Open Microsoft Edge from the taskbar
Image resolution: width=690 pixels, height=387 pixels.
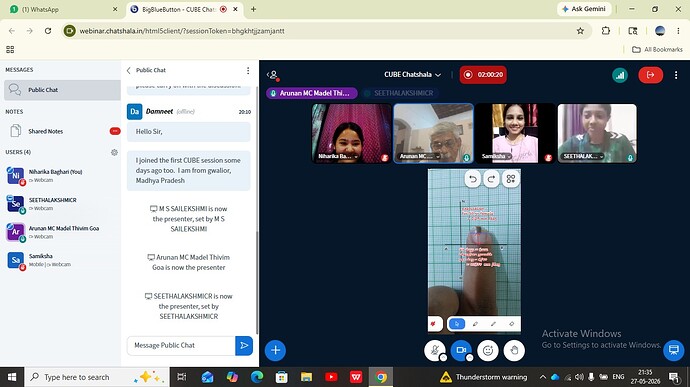coord(257,377)
